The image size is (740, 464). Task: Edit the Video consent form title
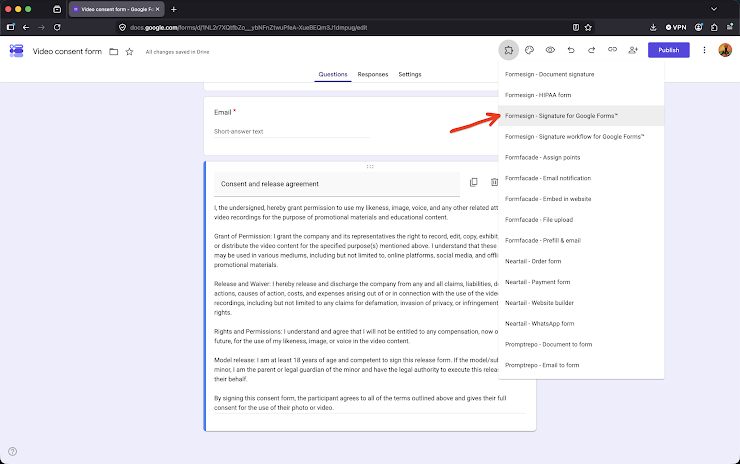point(67,51)
